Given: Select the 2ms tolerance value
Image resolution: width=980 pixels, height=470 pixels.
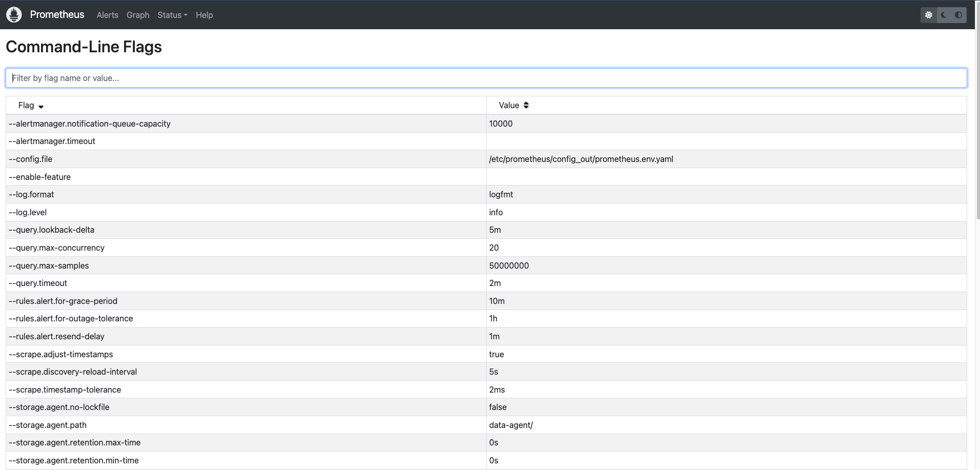Looking at the screenshot, I should 497,390.
